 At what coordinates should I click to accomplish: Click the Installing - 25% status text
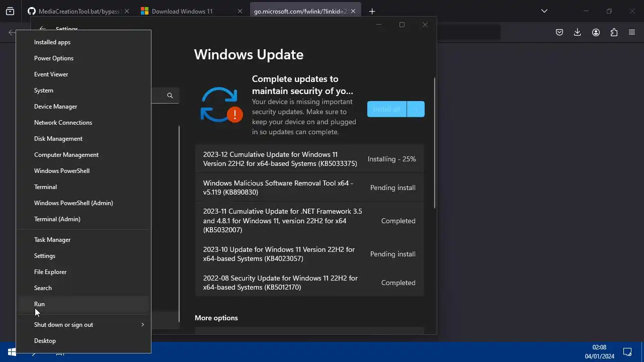click(x=391, y=159)
